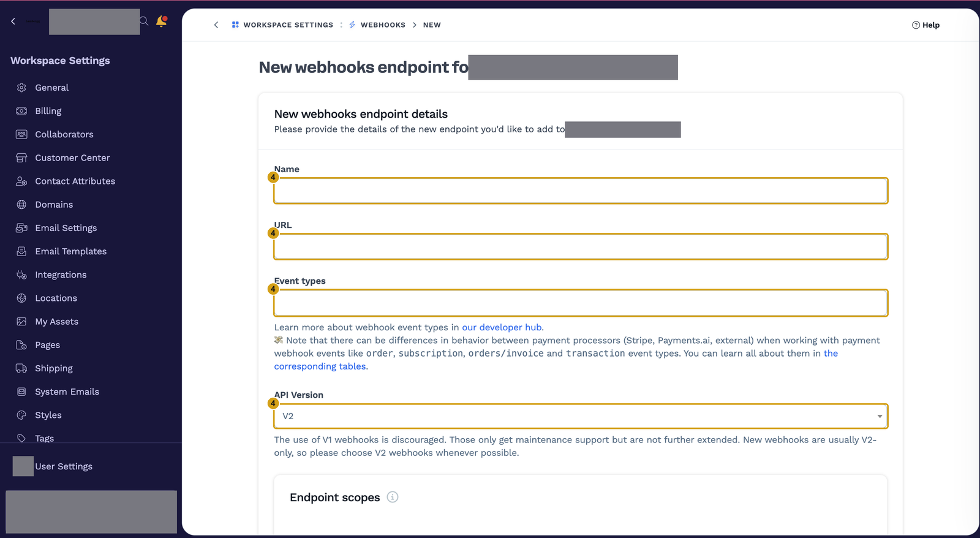Click the Tags icon
Screen dimensions: 980x538
click(21, 438)
